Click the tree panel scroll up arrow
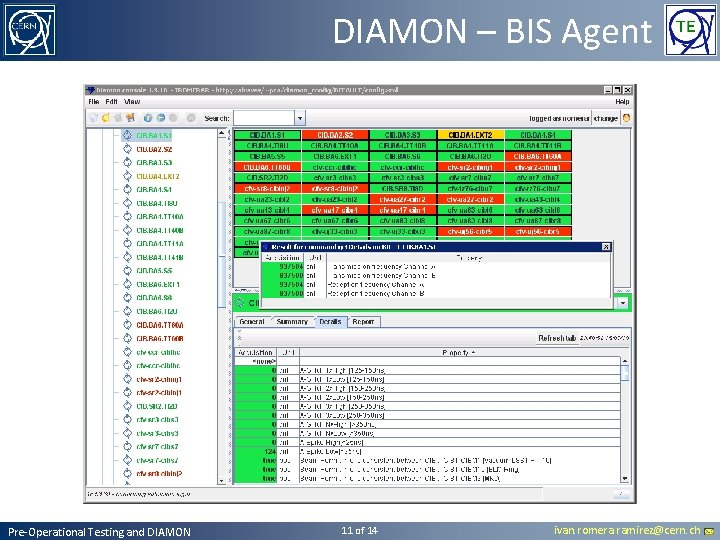Viewport: 720px width, 540px height. [x=222, y=133]
